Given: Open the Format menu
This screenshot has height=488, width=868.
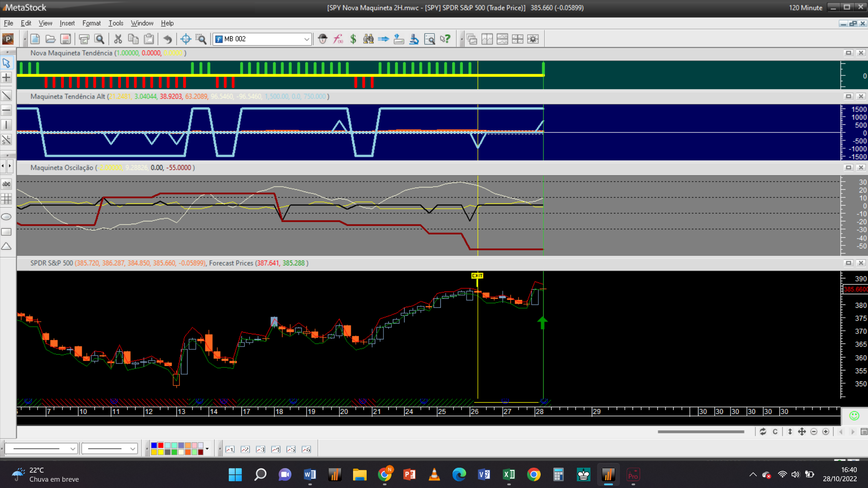Looking at the screenshot, I should (x=91, y=23).
